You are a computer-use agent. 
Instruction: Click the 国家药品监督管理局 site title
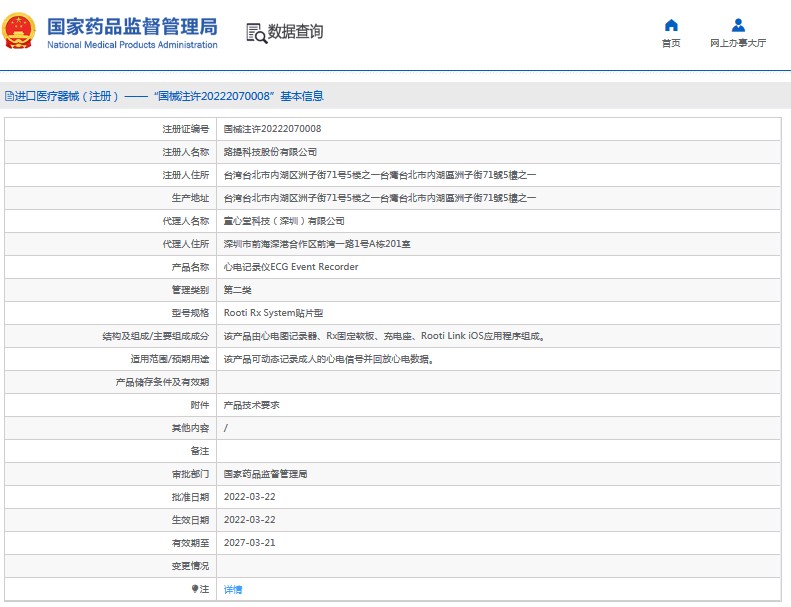coord(132,27)
